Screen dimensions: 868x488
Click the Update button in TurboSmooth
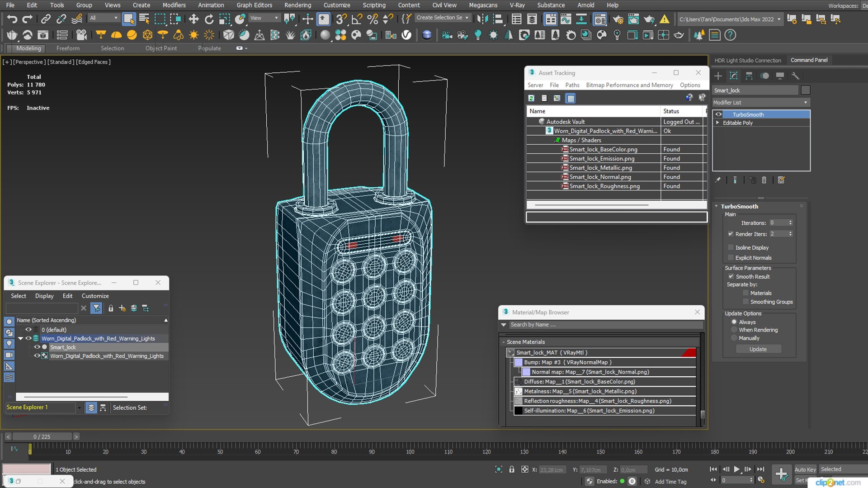coord(758,349)
